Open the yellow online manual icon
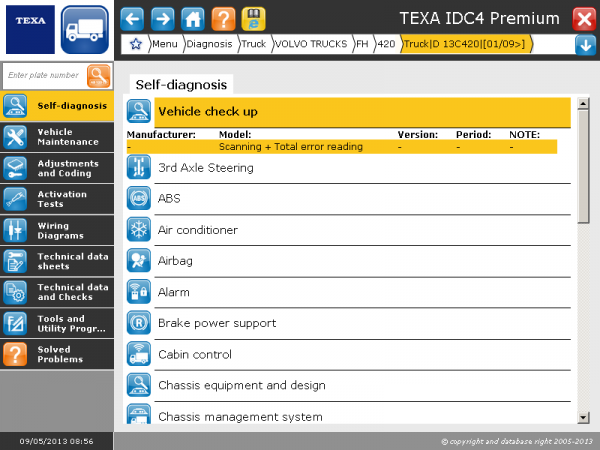 254,18
